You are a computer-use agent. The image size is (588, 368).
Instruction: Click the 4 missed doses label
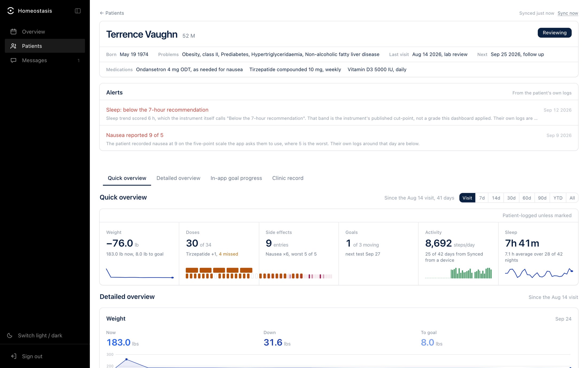click(228, 254)
